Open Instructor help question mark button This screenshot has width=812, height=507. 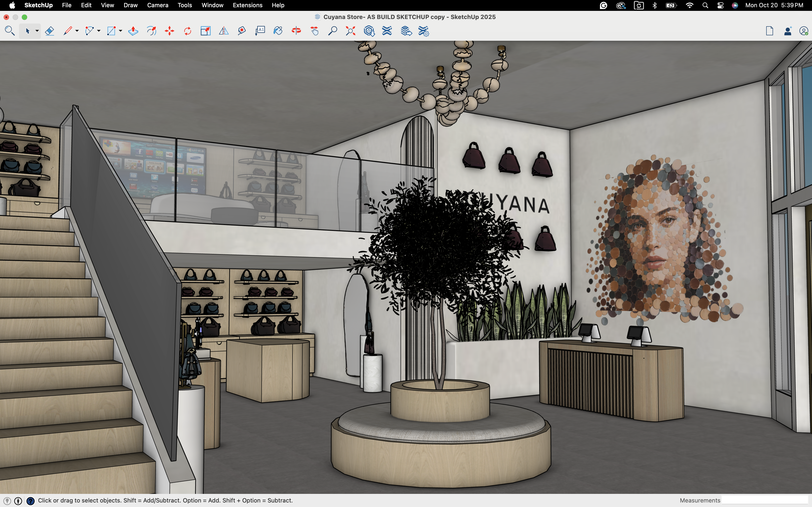tap(30, 501)
